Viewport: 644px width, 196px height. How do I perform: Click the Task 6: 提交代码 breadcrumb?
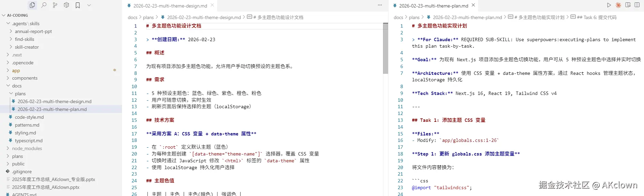click(596, 17)
